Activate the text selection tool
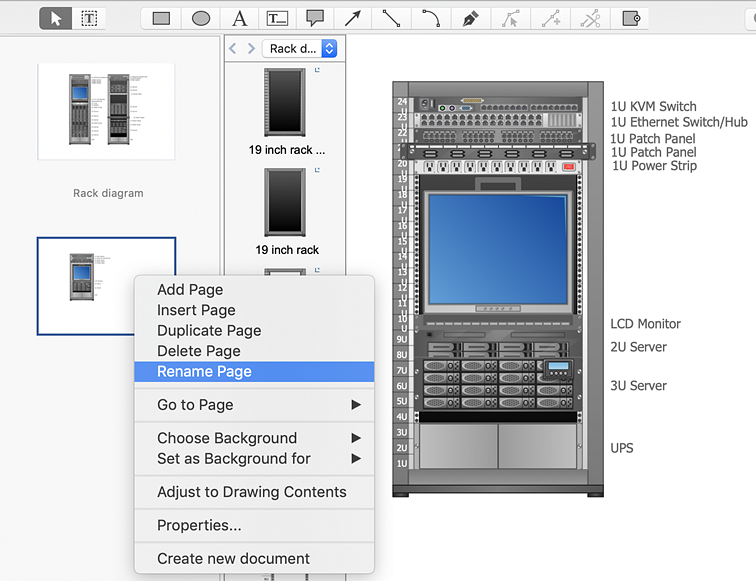The height and width of the screenshot is (581, 756). pos(89,18)
